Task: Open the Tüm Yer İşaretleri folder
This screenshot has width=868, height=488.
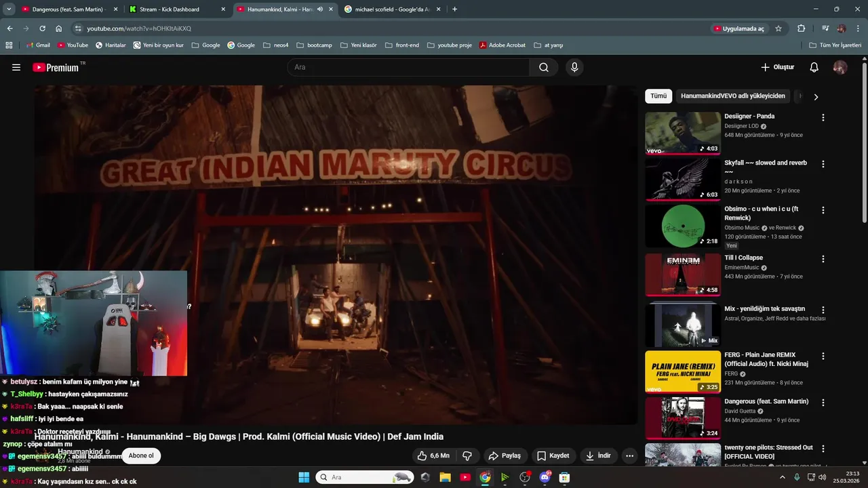Action: click(x=835, y=45)
